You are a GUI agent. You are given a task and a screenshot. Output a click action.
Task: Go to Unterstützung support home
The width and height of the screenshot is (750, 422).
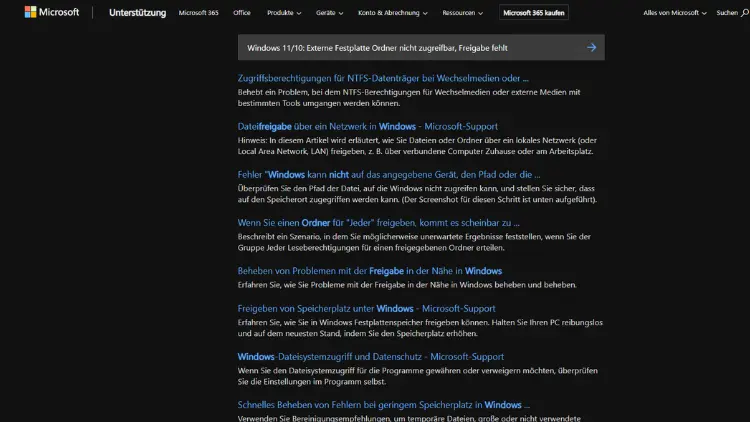(137, 13)
